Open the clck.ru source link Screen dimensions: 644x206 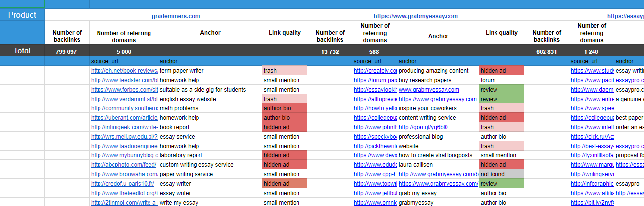pyautogui.click(x=592, y=137)
